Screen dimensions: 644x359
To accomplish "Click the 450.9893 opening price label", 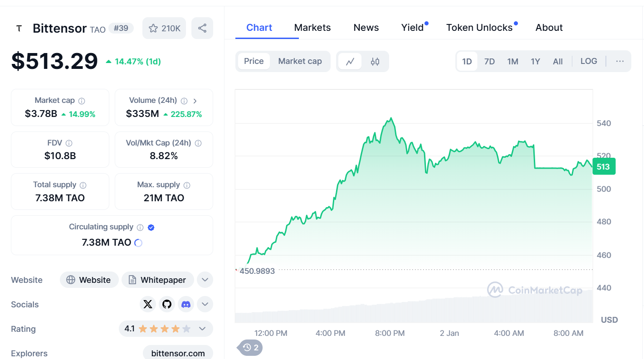I will click(x=257, y=271).
